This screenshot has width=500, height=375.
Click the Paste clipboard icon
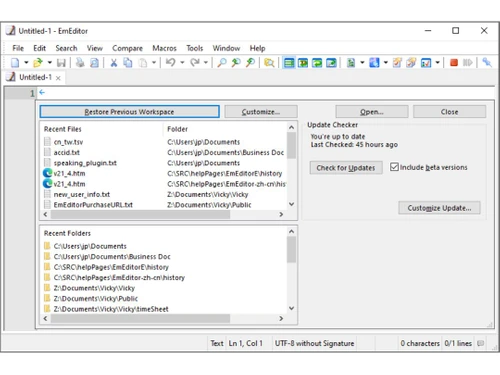click(143, 63)
